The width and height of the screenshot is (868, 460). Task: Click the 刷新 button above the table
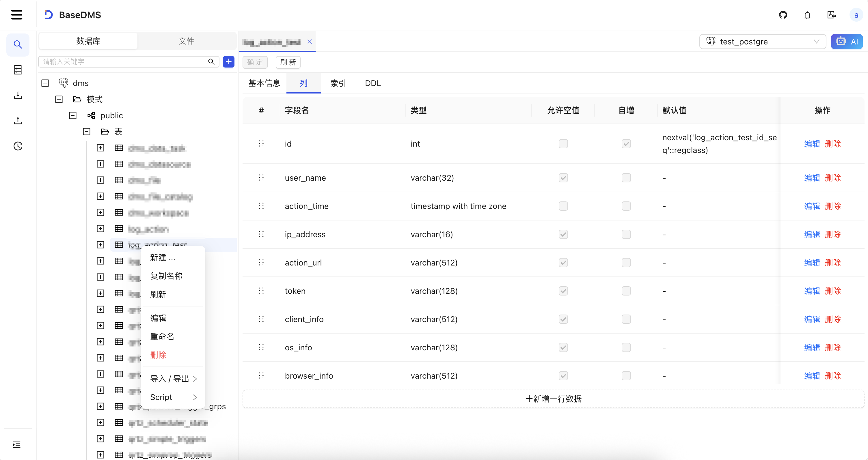287,62
